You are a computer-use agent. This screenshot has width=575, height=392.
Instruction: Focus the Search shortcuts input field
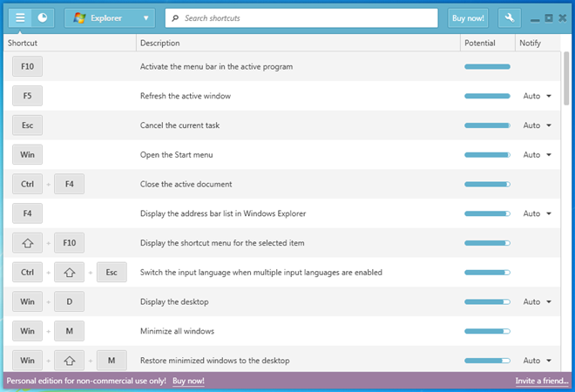tap(305, 17)
